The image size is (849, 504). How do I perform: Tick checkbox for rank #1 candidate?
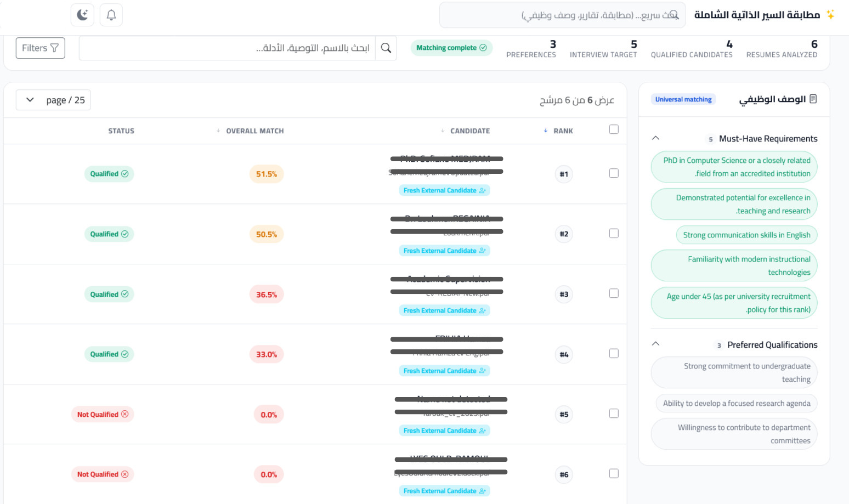614,173
